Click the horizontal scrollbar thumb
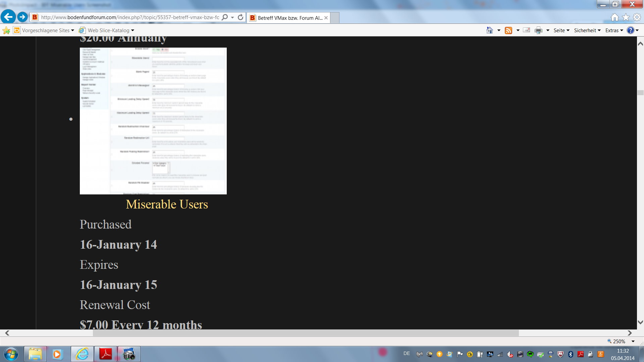The height and width of the screenshot is (362, 644). 305,333
